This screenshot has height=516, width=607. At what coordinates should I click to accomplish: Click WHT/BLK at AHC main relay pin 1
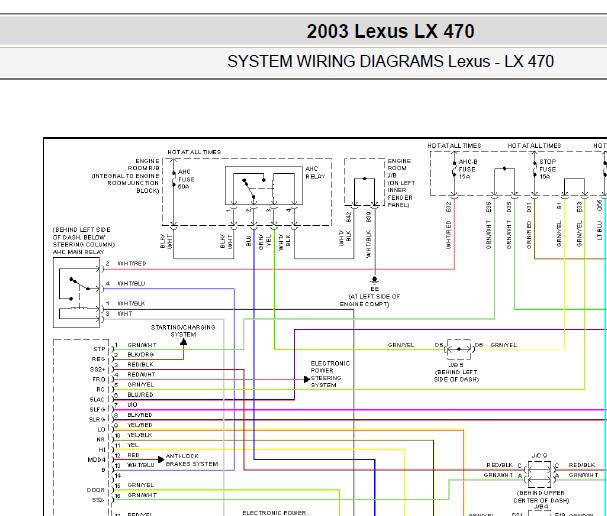131,303
